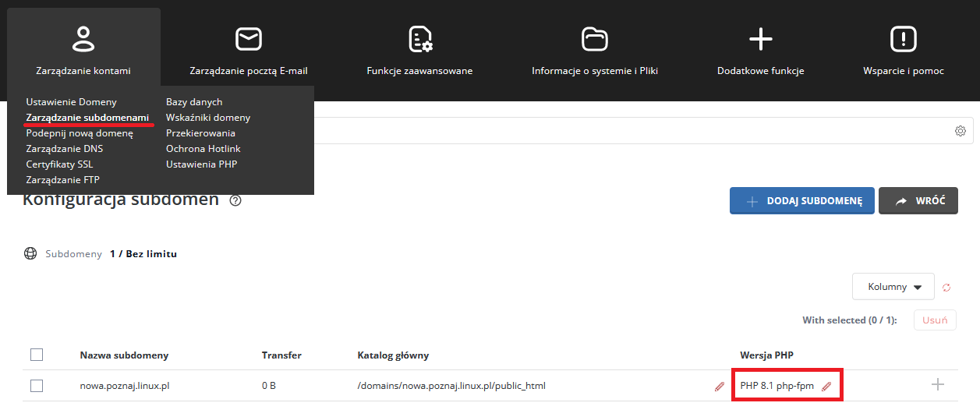Edit Katalog główny with the pencil icon
This screenshot has width=980, height=417.
(719, 386)
